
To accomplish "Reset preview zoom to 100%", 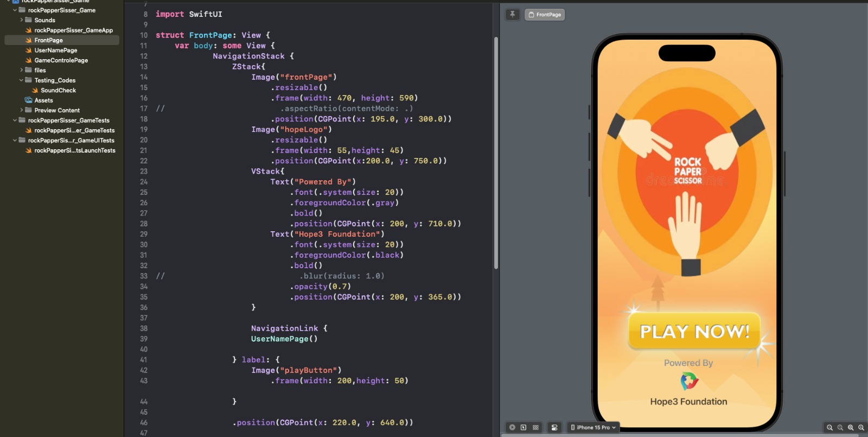I will click(840, 428).
